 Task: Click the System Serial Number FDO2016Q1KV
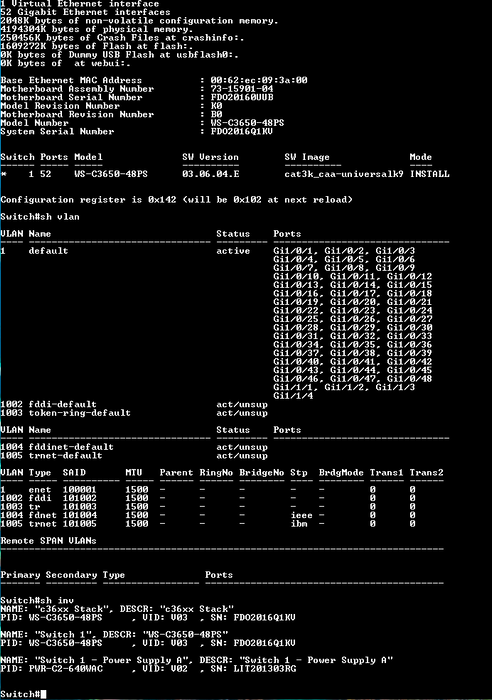click(242, 131)
